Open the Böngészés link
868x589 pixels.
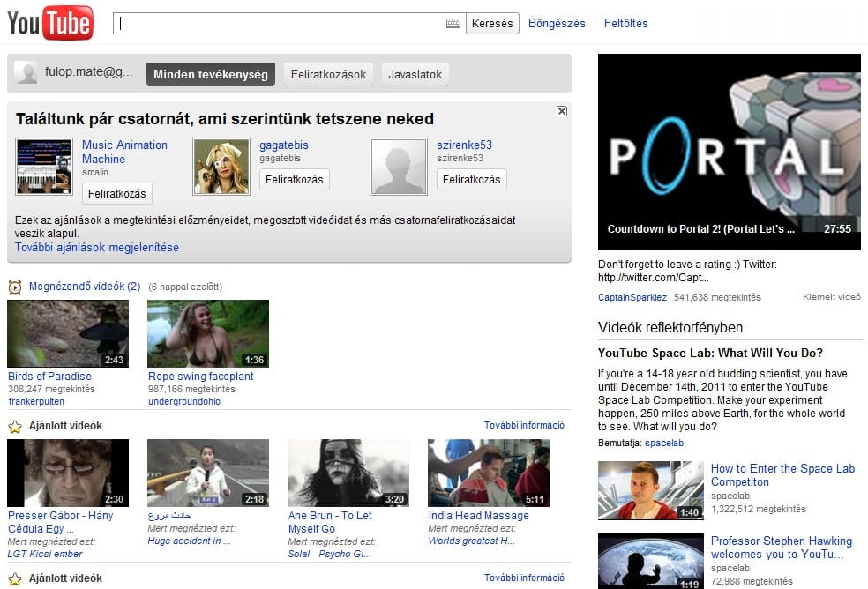pyautogui.click(x=557, y=23)
